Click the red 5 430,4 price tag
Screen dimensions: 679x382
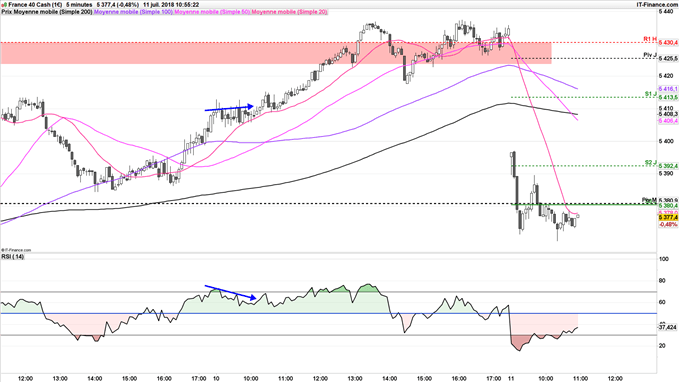(x=668, y=43)
